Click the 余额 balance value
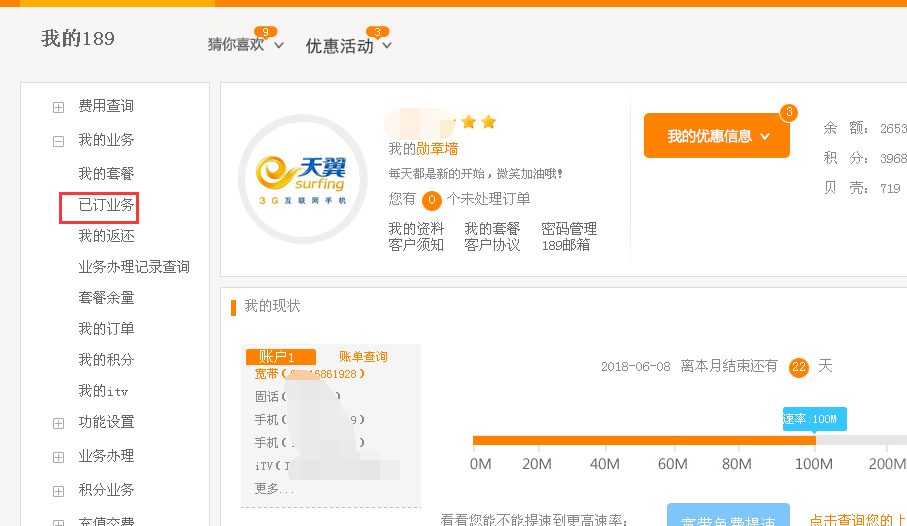The image size is (907, 526). (x=893, y=128)
